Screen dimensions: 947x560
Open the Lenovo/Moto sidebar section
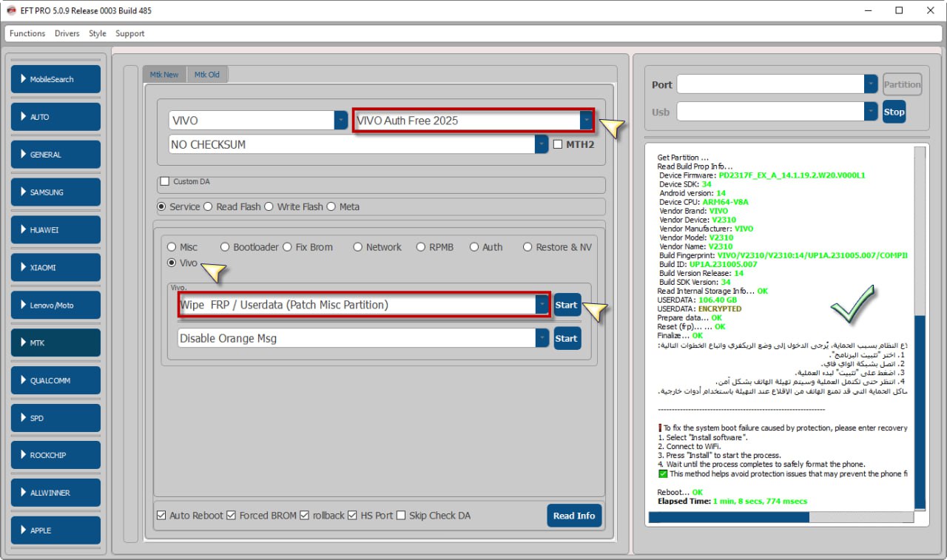(x=55, y=305)
